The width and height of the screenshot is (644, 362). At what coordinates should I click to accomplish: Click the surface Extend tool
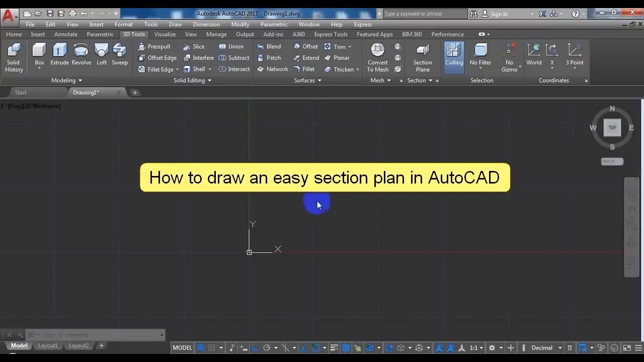pos(306,58)
